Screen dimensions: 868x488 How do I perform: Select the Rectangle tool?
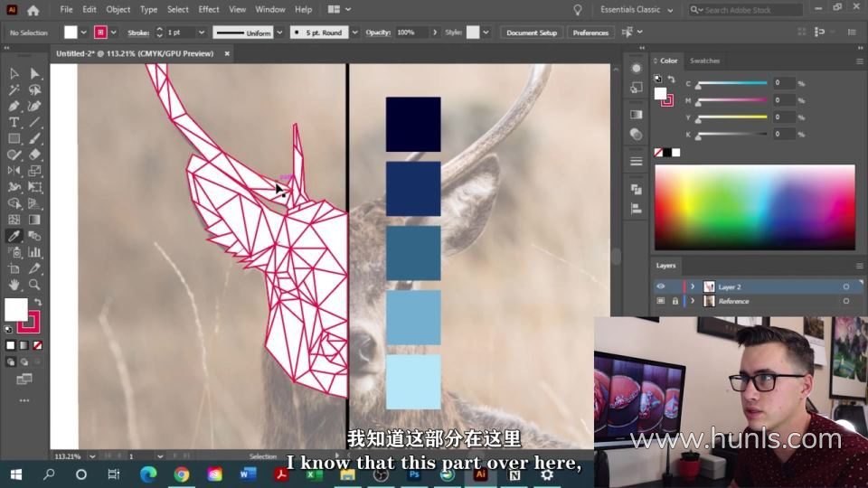14,138
